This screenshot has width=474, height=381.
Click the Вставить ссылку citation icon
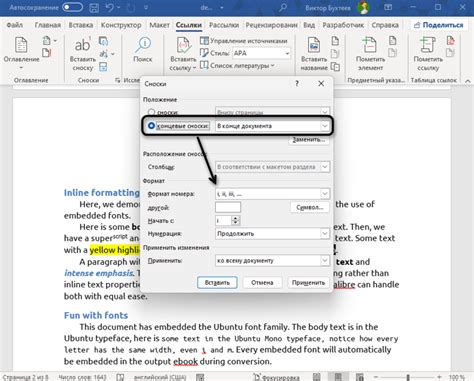[183, 45]
